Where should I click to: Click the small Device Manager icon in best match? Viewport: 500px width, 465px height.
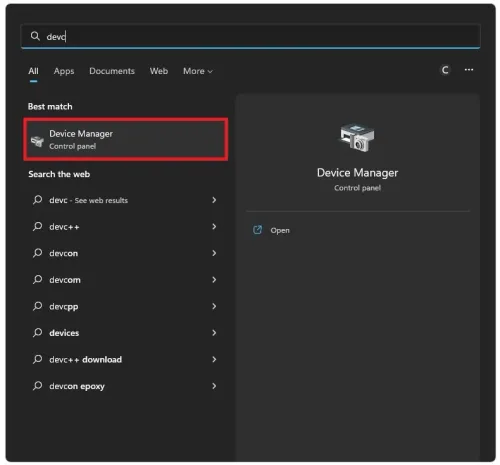[37, 141]
